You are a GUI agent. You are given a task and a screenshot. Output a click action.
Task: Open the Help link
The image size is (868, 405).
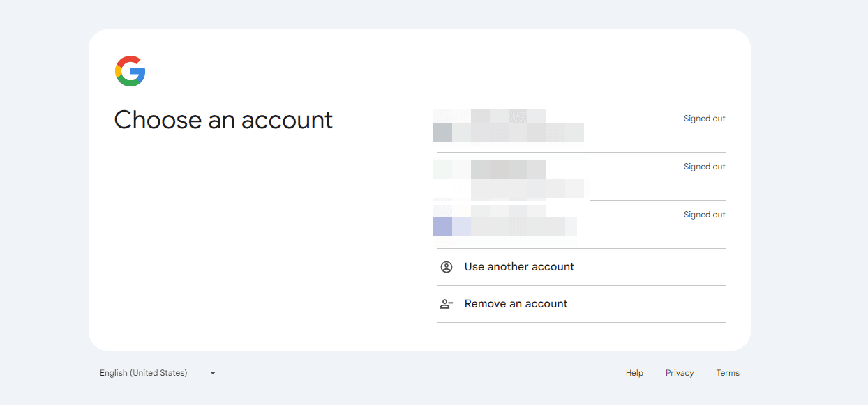tap(634, 372)
